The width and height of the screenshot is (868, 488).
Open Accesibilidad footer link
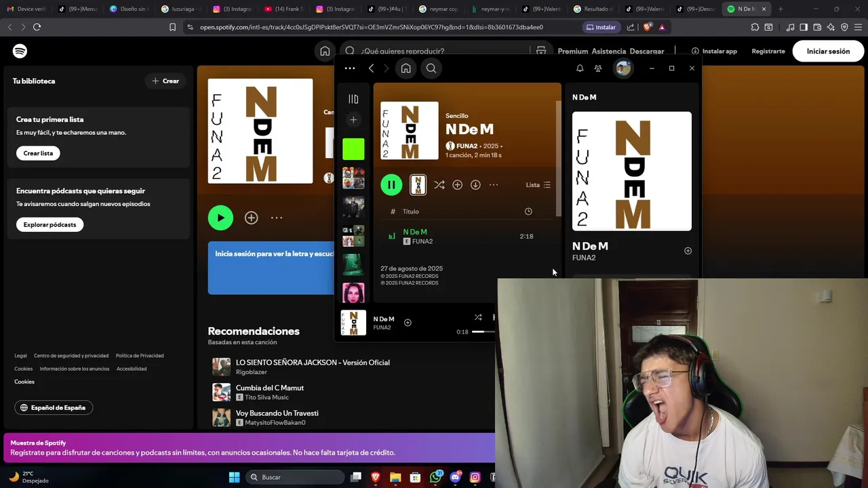point(132,369)
